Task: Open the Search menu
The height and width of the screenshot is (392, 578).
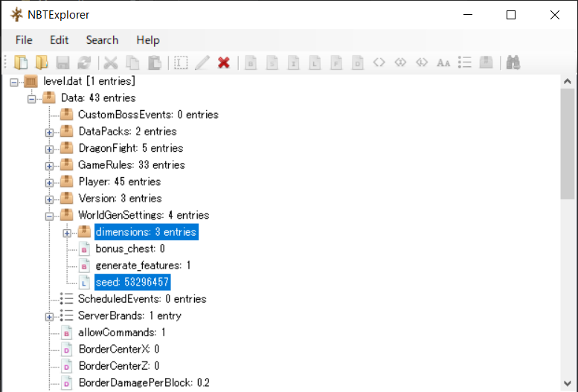Action: click(102, 40)
